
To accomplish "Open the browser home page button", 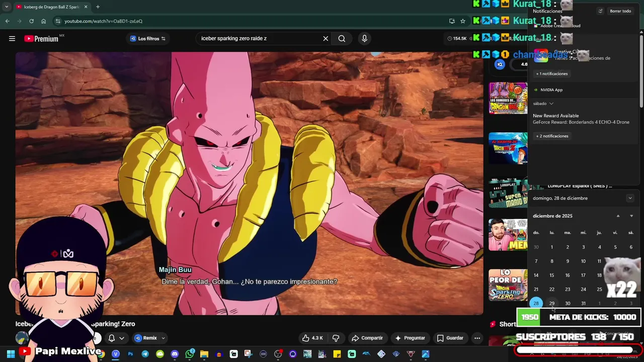I will click(44, 21).
